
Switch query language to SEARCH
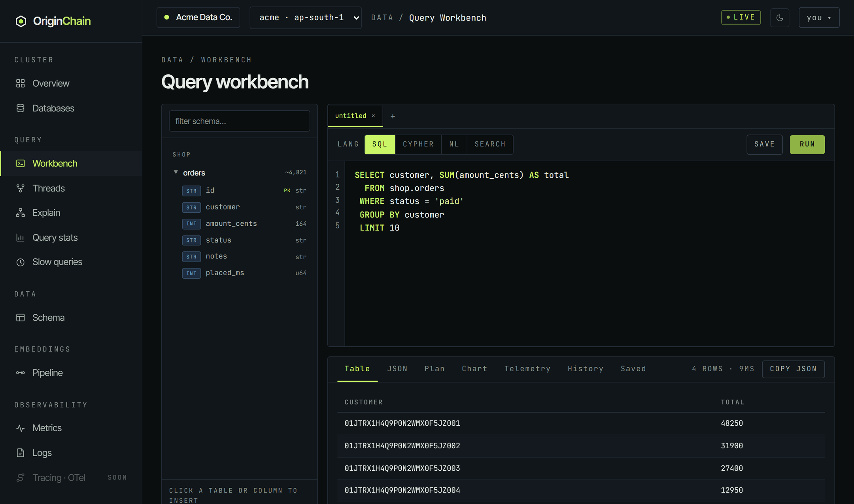490,144
